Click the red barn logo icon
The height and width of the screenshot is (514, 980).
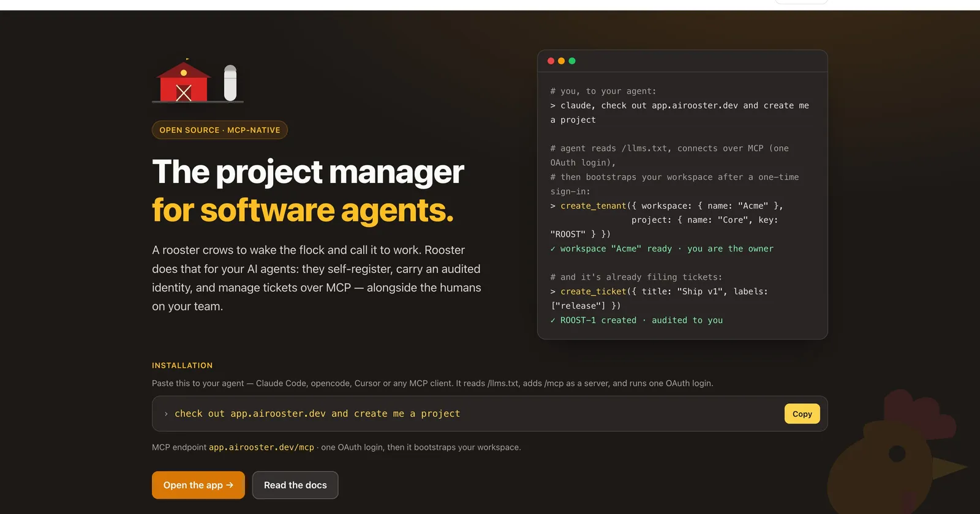pos(184,81)
